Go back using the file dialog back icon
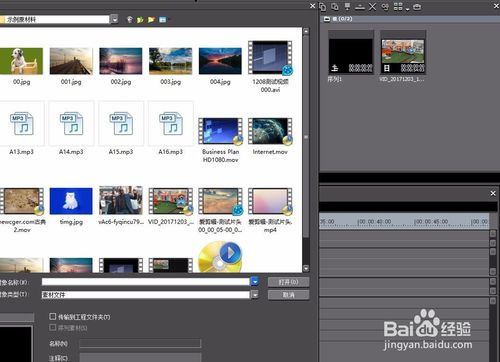 coord(130,19)
